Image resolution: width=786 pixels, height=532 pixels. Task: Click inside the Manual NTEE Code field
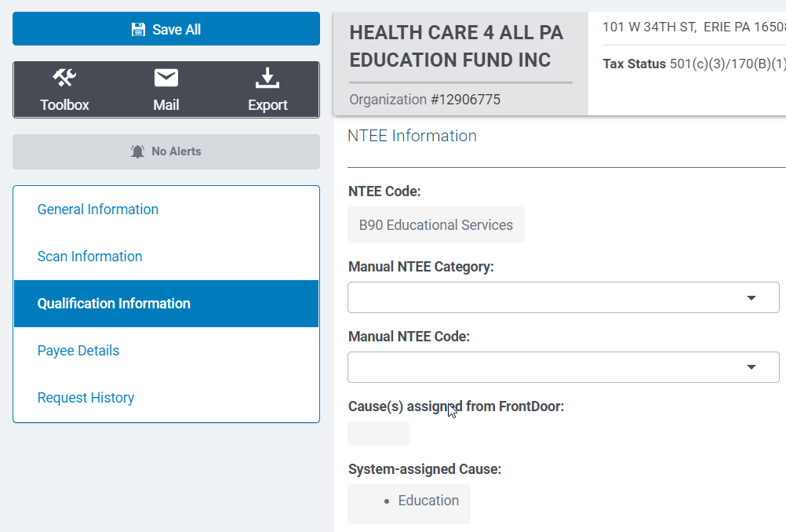point(563,367)
